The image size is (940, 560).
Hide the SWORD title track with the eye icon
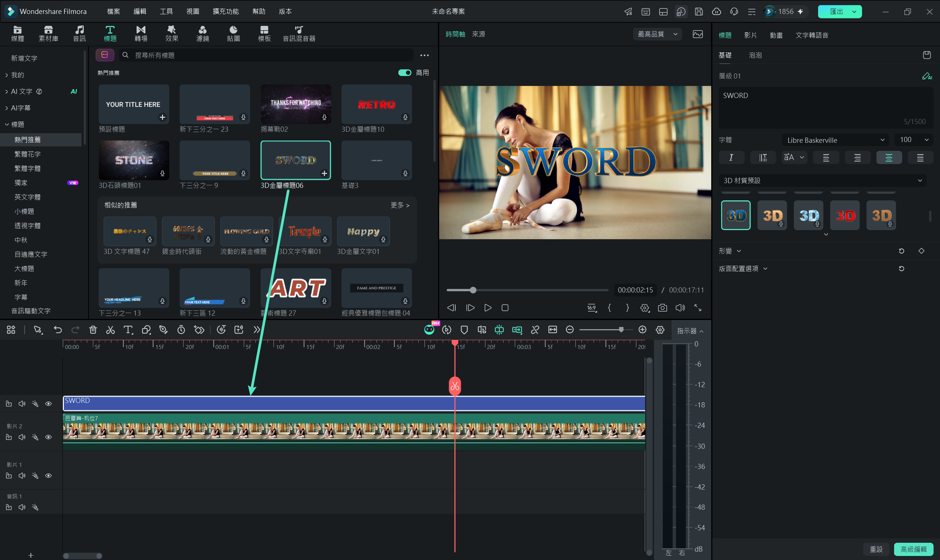pyautogui.click(x=48, y=404)
